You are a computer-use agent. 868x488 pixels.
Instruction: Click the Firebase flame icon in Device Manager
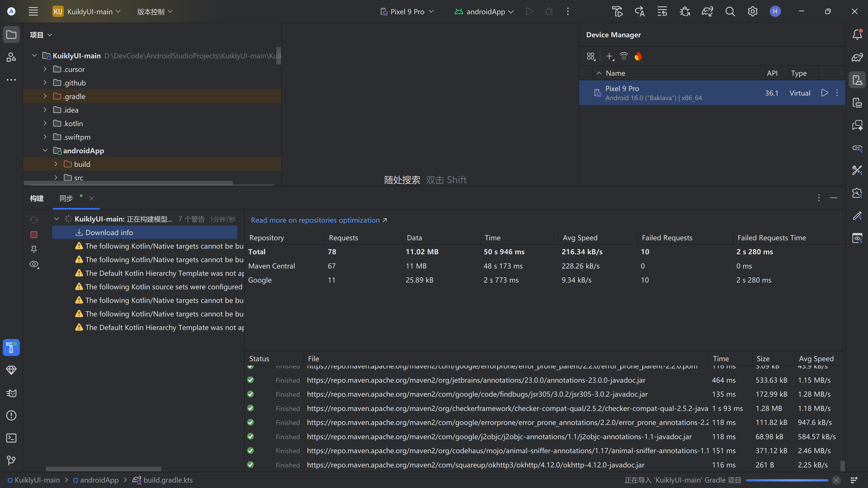click(638, 56)
